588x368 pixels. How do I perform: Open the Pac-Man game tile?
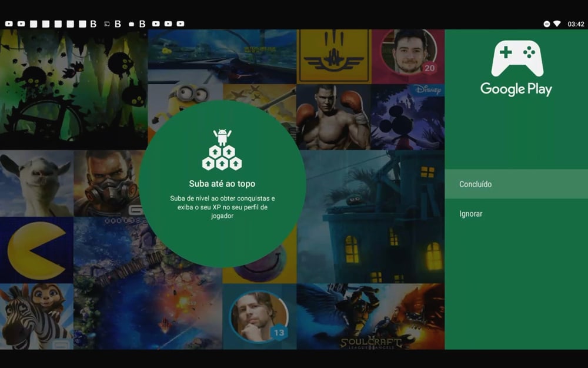36,250
